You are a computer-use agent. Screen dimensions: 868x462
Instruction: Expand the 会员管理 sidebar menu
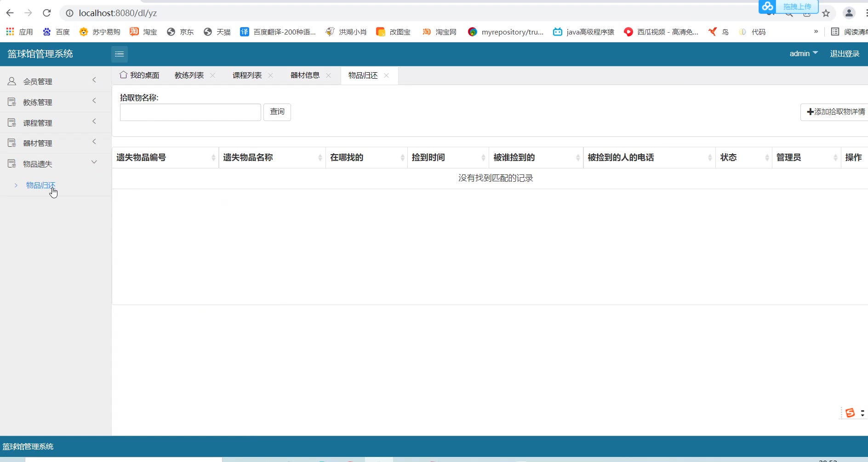pyautogui.click(x=52, y=81)
